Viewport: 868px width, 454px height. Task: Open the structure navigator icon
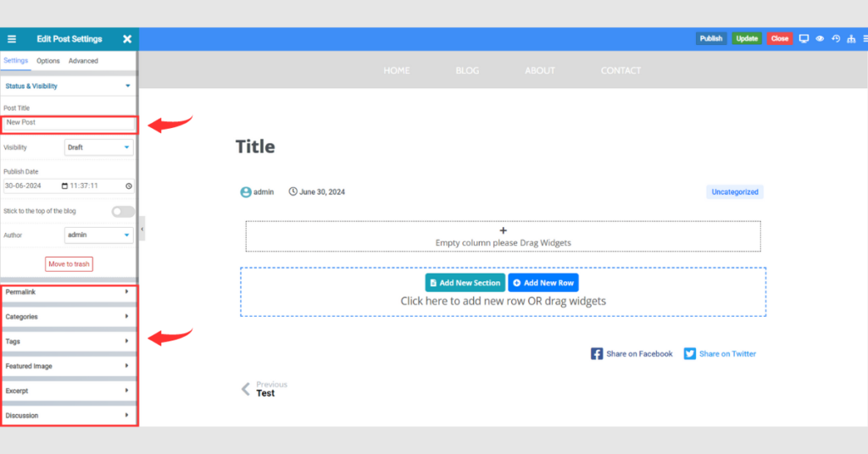pyautogui.click(x=851, y=39)
